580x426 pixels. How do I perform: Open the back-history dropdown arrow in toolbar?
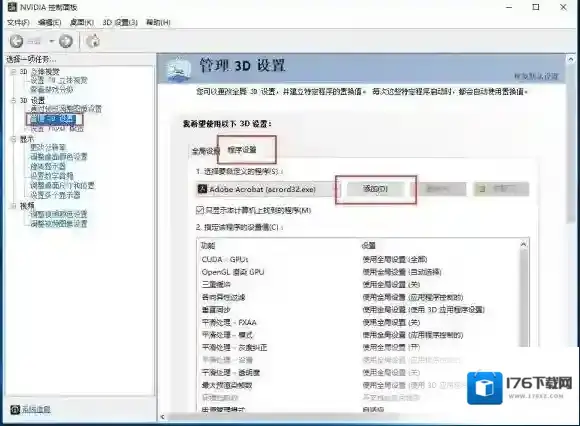click(x=52, y=41)
